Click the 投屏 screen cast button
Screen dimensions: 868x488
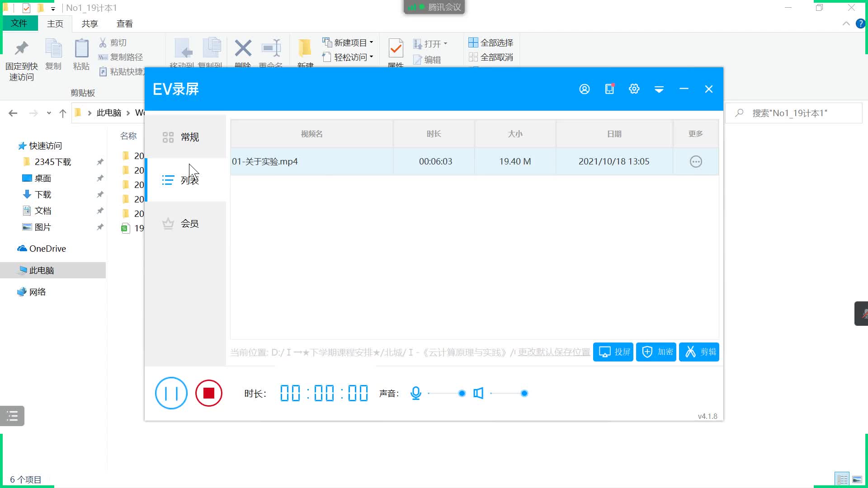613,352
